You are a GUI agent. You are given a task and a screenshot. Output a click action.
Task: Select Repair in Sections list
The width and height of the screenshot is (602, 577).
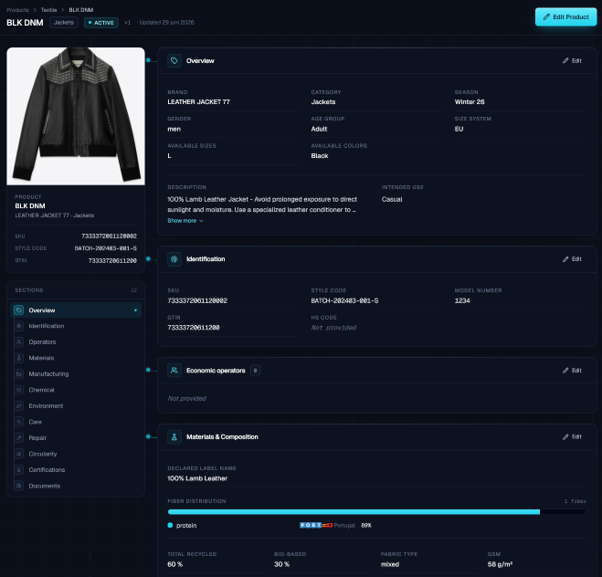(76, 438)
